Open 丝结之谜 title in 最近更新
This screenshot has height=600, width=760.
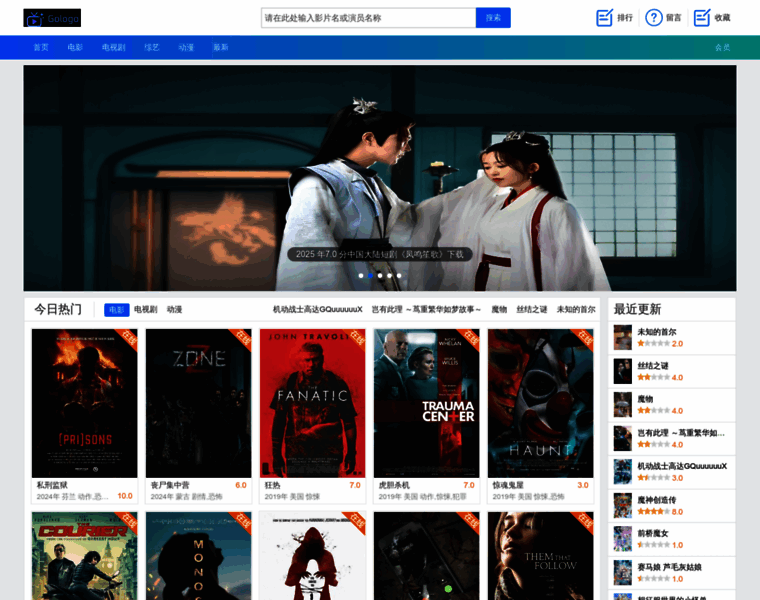click(x=653, y=366)
